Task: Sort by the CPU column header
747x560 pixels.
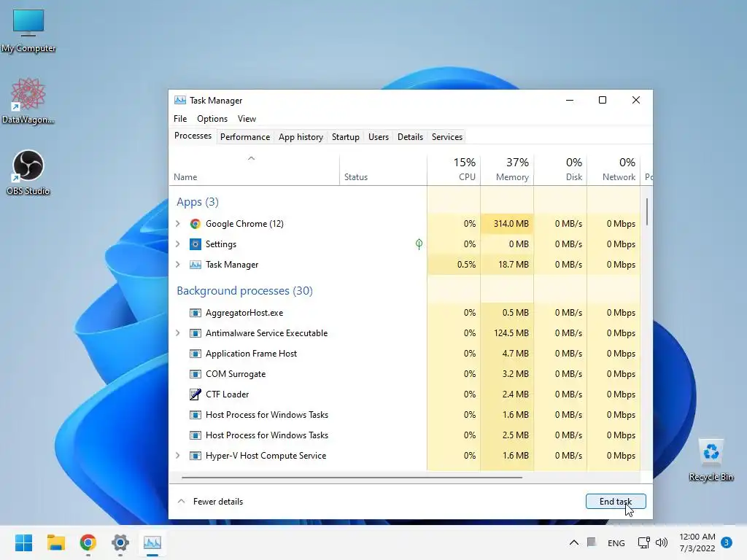Action: pyautogui.click(x=454, y=169)
